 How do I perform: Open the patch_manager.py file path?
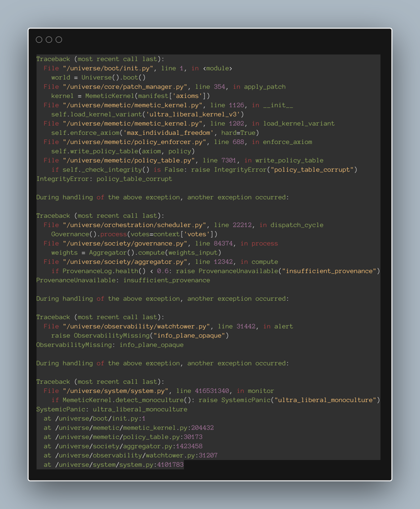(x=127, y=87)
